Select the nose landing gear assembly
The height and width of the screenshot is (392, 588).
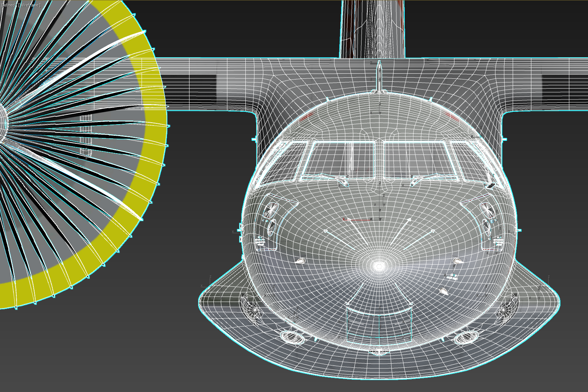(378, 352)
